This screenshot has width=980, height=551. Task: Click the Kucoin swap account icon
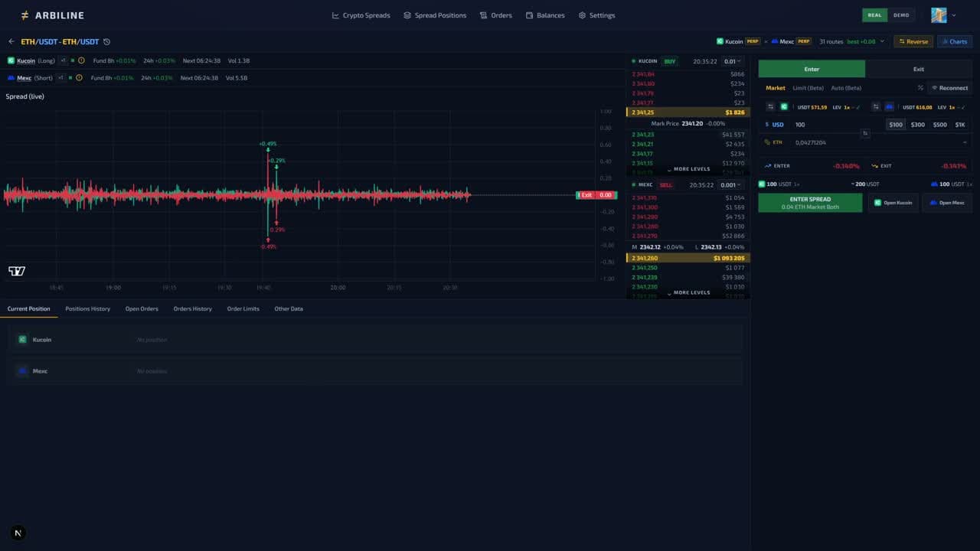tap(770, 107)
